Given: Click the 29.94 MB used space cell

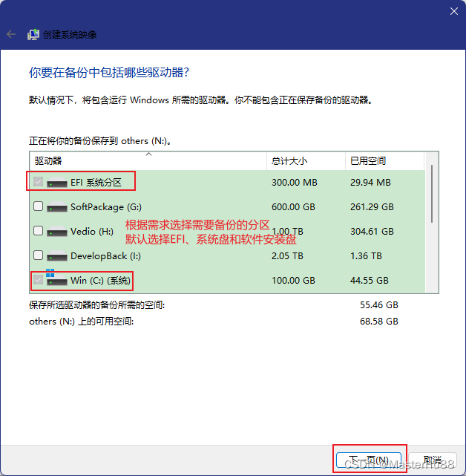Looking at the screenshot, I should (370, 183).
